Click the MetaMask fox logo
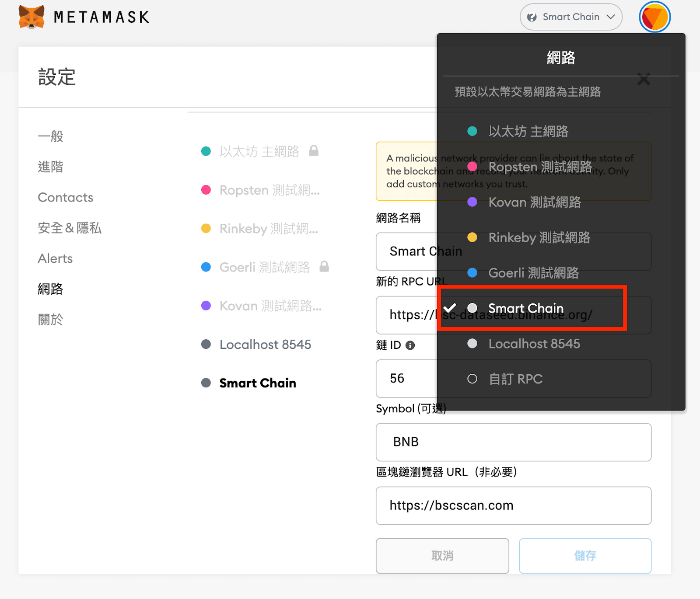 pyautogui.click(x=31, y=17)
